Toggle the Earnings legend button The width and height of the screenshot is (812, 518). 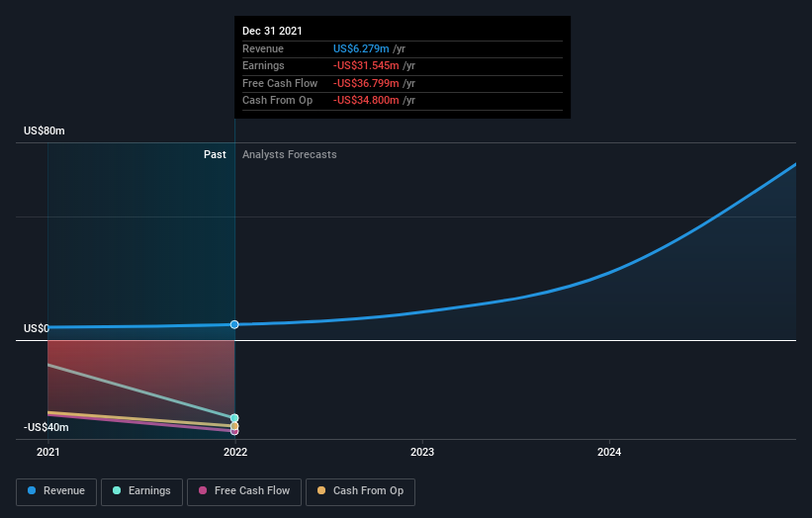(141, 491)
